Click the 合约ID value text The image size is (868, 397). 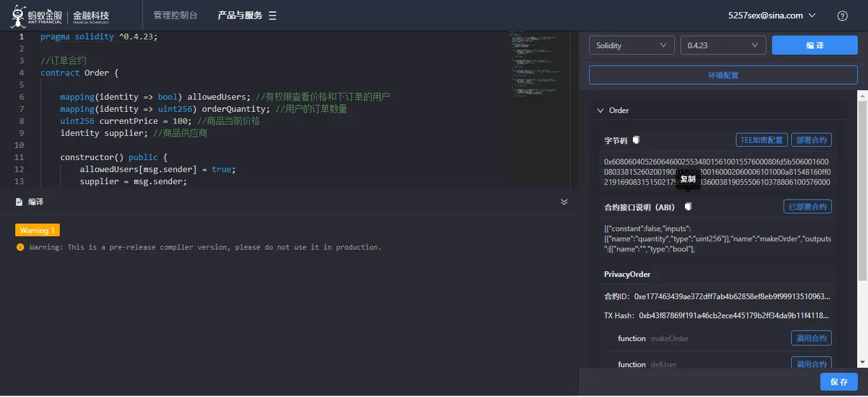tap(732, 297)
